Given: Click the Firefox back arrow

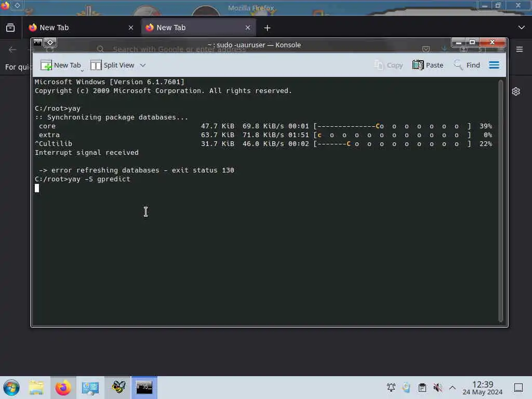Looking at the screenshot, I should pos(12,50).
